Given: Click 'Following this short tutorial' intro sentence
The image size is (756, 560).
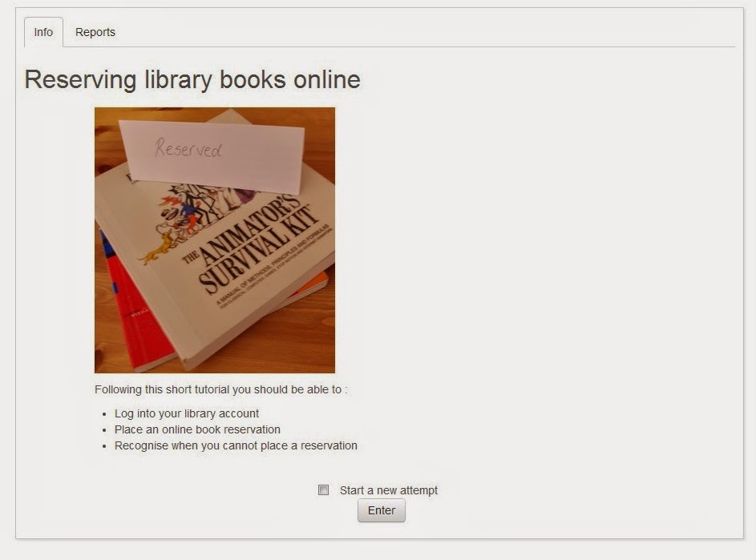Looking at the screenshot, I should pyautogui.click(x=220, y=389).
